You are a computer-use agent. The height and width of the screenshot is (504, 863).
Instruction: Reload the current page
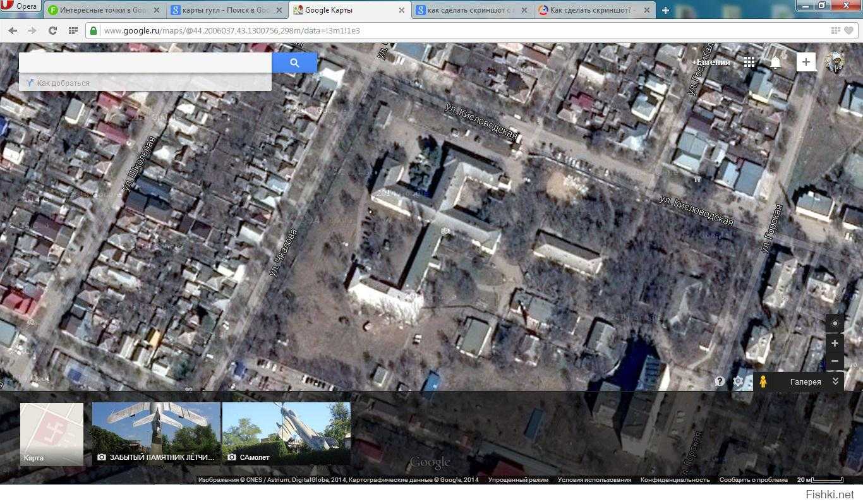click(52, 30)
